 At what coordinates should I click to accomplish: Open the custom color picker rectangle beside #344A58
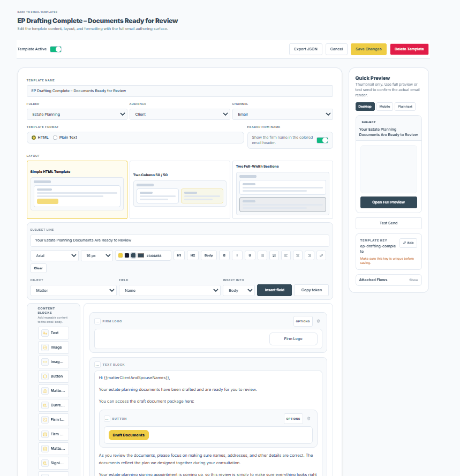pyautogui.click(x=141, y=255)
